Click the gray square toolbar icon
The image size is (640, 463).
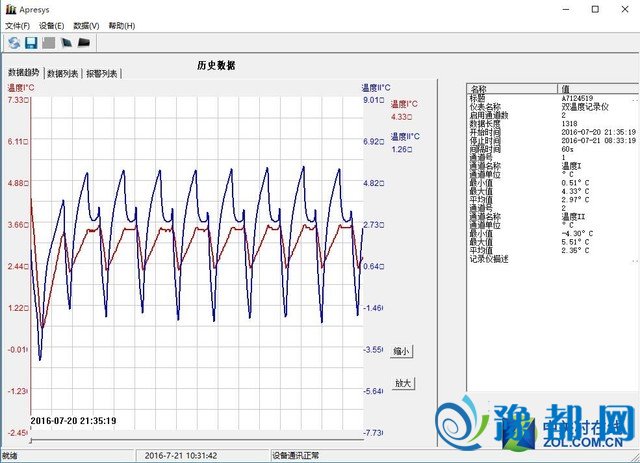(x=49, y=43)
